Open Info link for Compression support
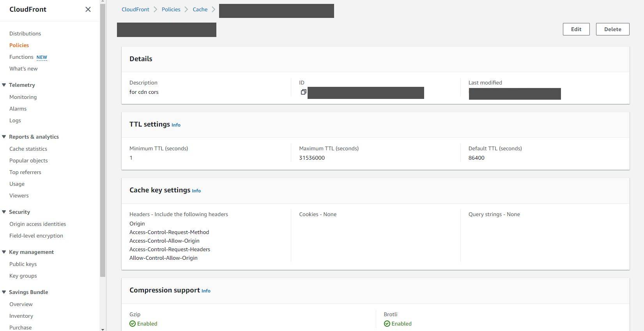Viewport: 644px width, 331px height. (x=206, y=291)
